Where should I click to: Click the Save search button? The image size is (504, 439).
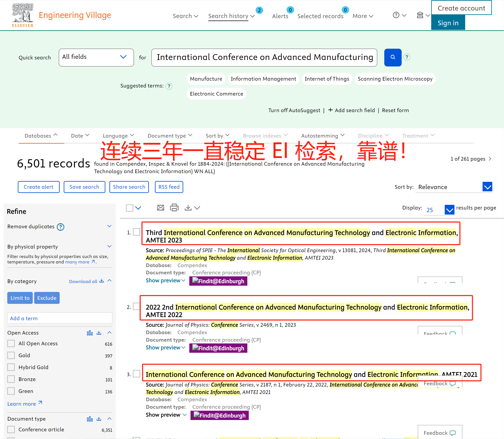[x=84, y=187]
